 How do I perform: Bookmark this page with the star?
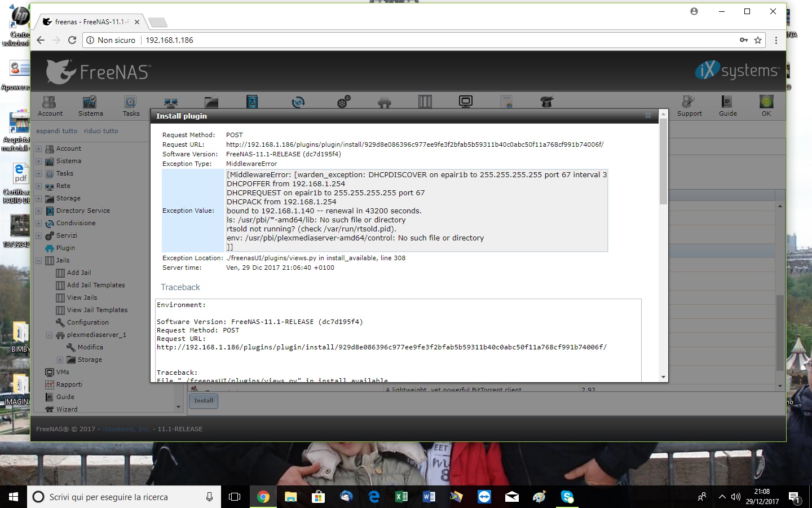point(758,40)
